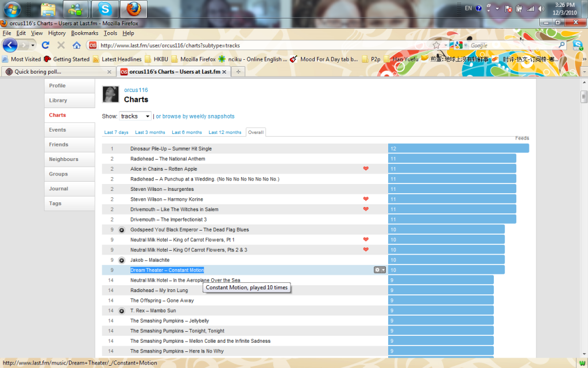Screen dimensions: 588x368
Task: Click the Firefox taskbar button
Action: coord(133,9)
